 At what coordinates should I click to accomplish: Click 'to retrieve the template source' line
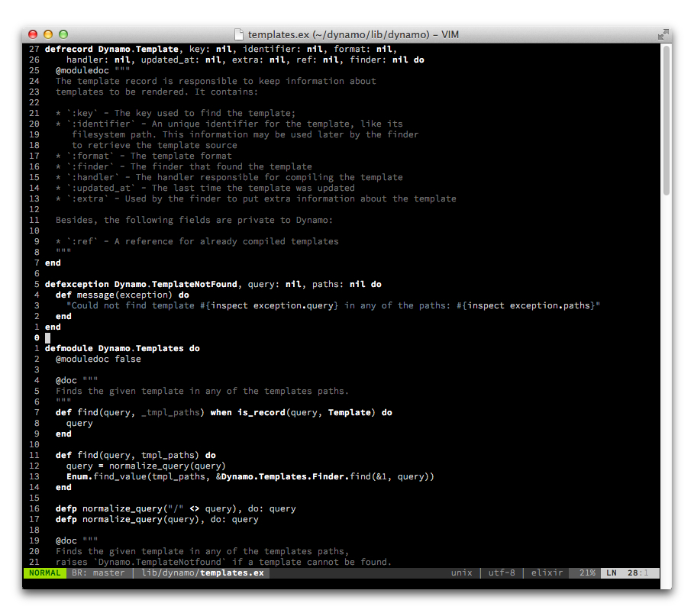click(154, 145)
